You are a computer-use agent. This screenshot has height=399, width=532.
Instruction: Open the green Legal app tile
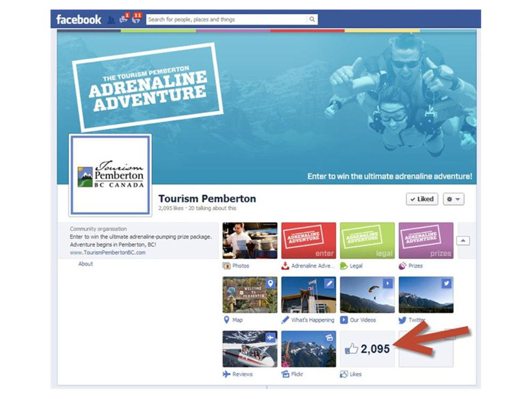pyautogui.click(x=367, y=240)
